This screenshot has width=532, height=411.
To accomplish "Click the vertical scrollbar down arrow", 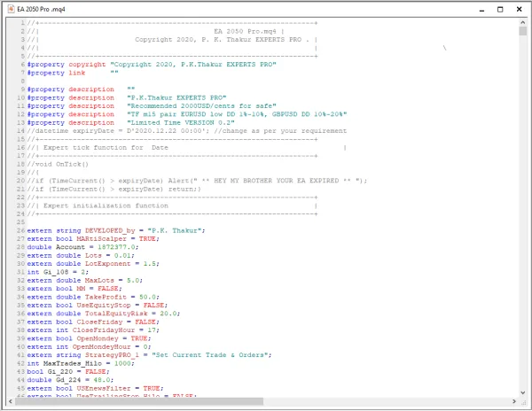I will (523, 392).
